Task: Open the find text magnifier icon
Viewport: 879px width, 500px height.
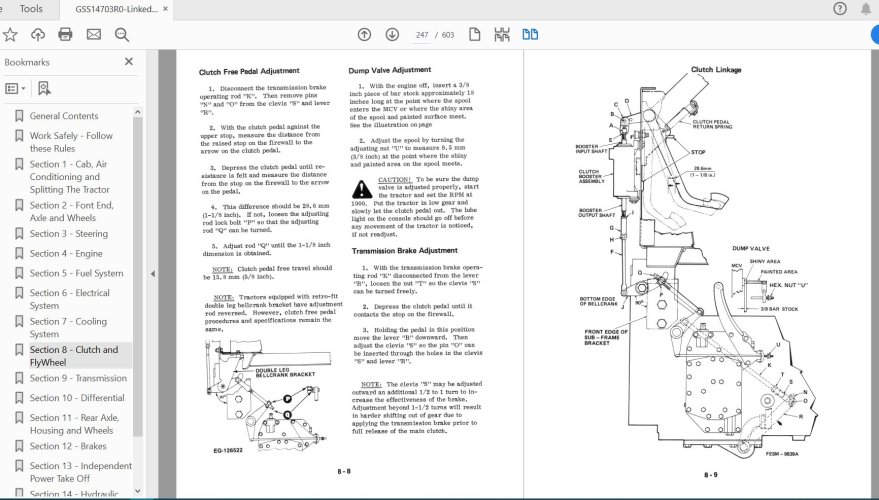Action: 122,35
